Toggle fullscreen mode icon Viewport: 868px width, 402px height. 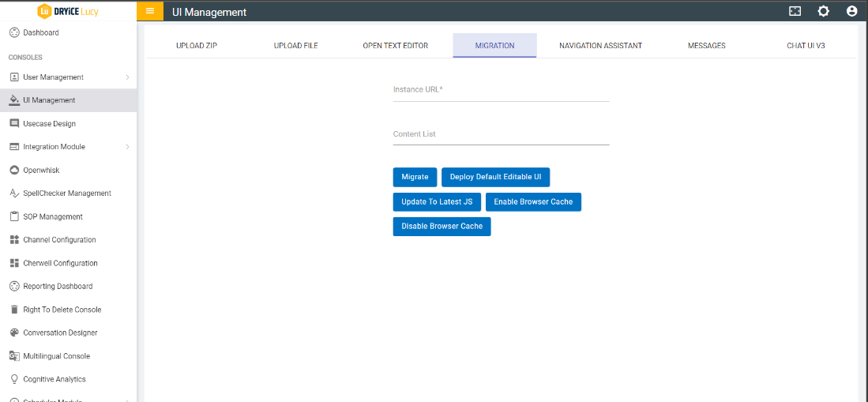click(795, 11)
